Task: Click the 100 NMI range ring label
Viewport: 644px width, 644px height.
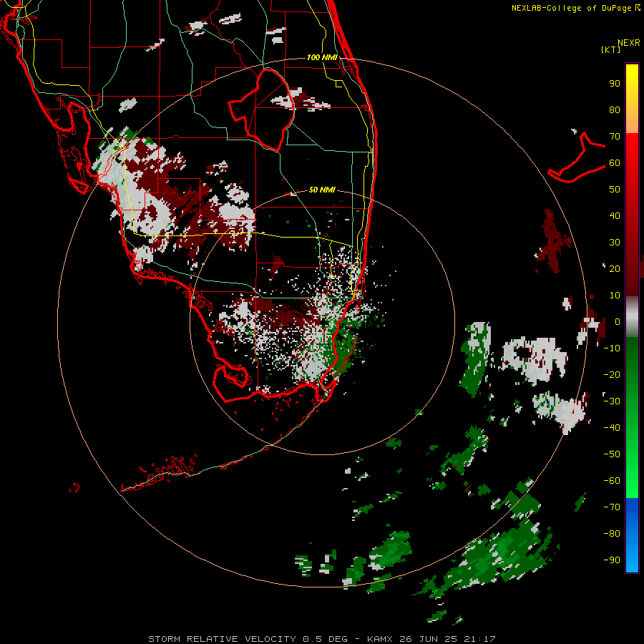Action: pos(322,57)
